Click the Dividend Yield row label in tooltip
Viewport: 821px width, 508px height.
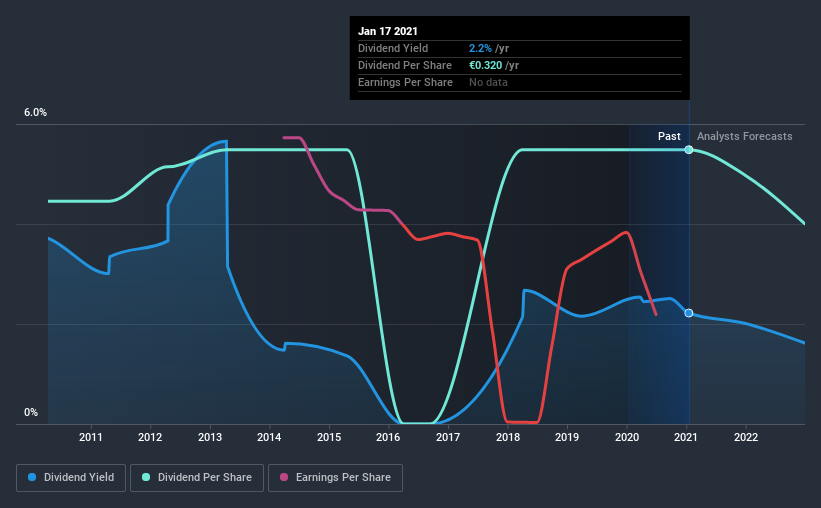click(x=393, y=48)
